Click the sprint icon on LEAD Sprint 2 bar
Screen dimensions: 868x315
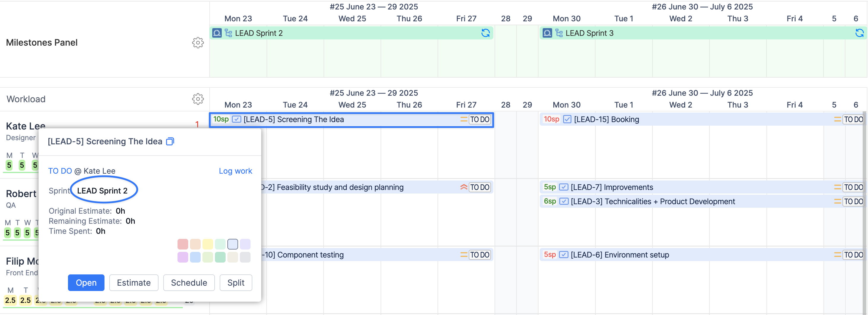coord(217,33)
